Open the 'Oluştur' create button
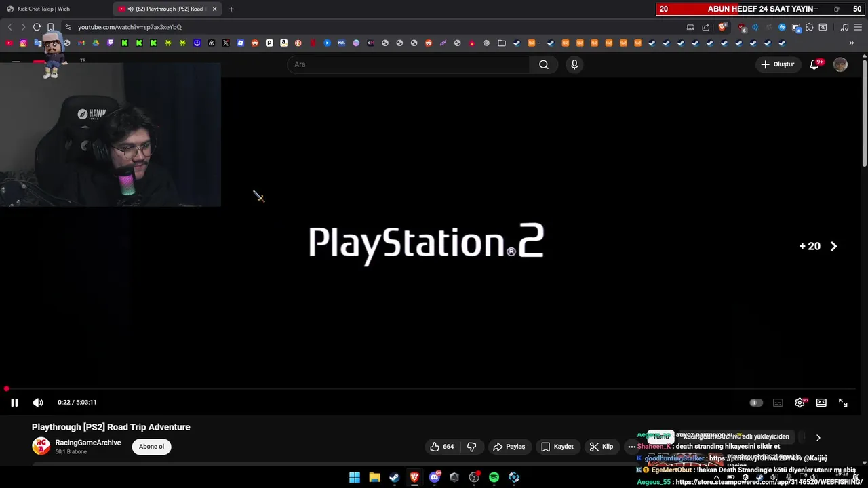This screenshot has height=488, width=868. click(x=778, y=64)
